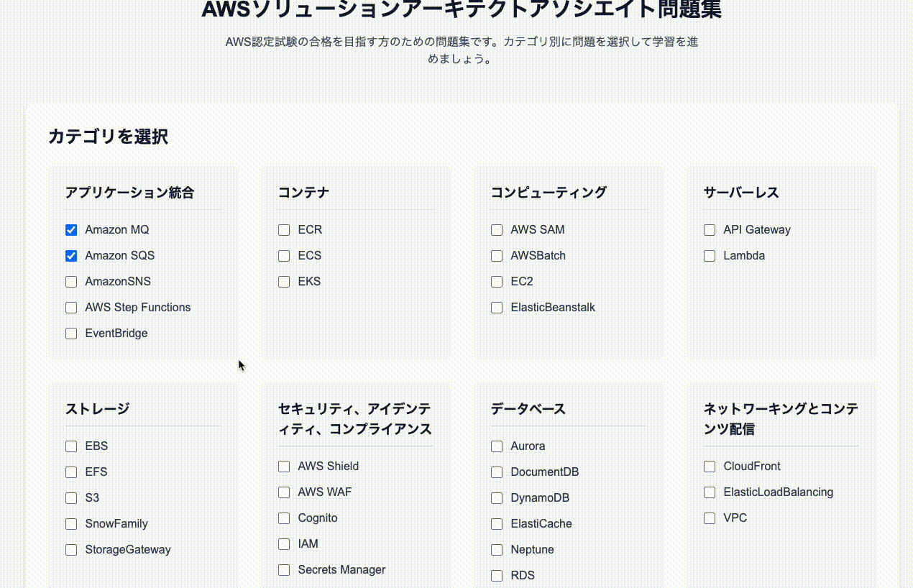Screen dimensions: 913x588
Task: Select the ElasticLoadBalancing checkbox
Action: click(710, 492)
